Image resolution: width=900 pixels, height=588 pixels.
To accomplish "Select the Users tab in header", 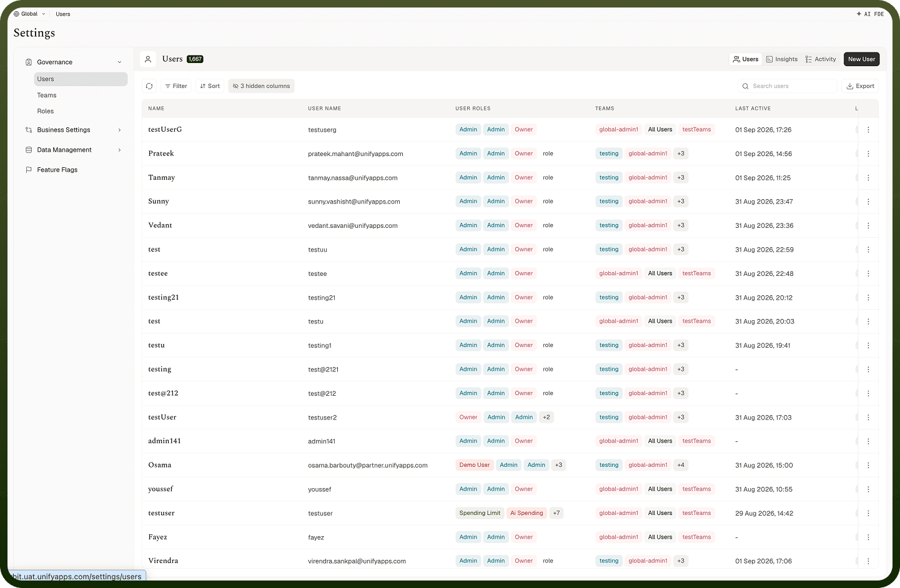I will click(746, 59).
